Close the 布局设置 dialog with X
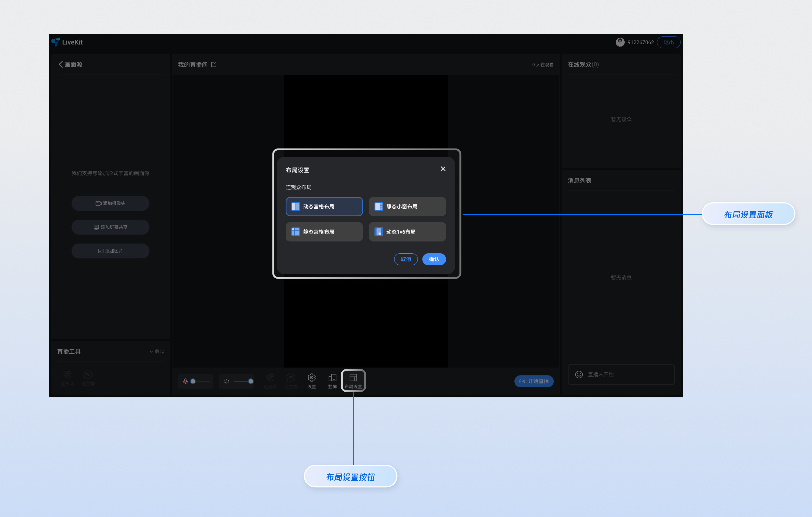 [443, 169]
